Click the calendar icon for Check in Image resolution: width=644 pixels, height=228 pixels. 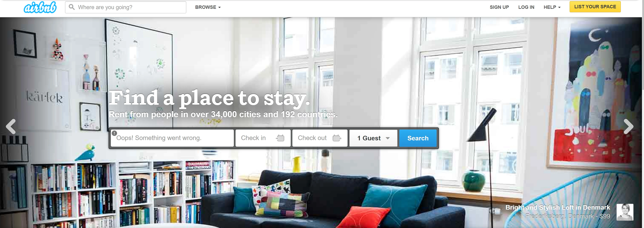point(280,137)
